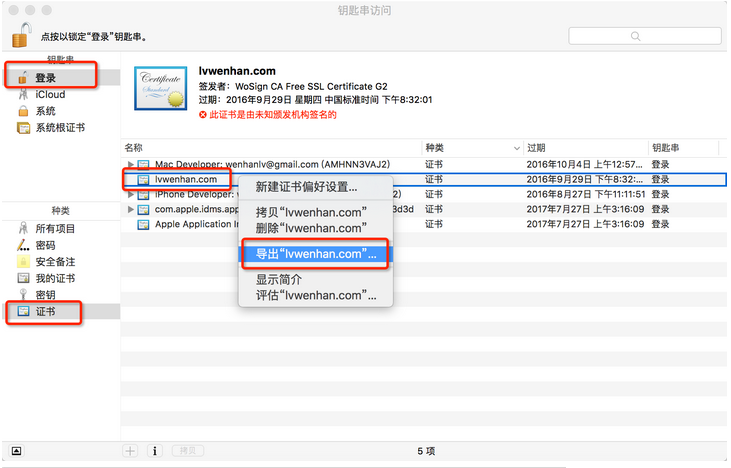Click the 我的证书 certificate icon
The image size is (731, 468).
[x=23, y=278]
